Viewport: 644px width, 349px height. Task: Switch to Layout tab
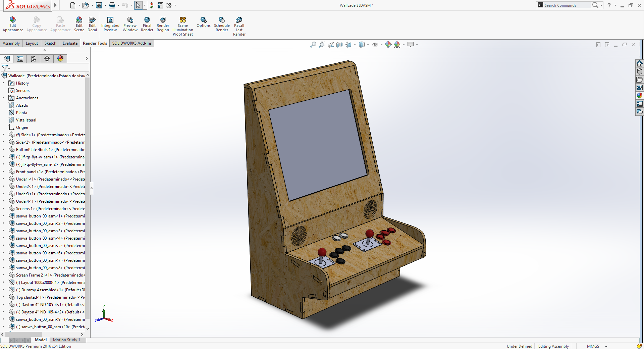[x=32, y=43]
